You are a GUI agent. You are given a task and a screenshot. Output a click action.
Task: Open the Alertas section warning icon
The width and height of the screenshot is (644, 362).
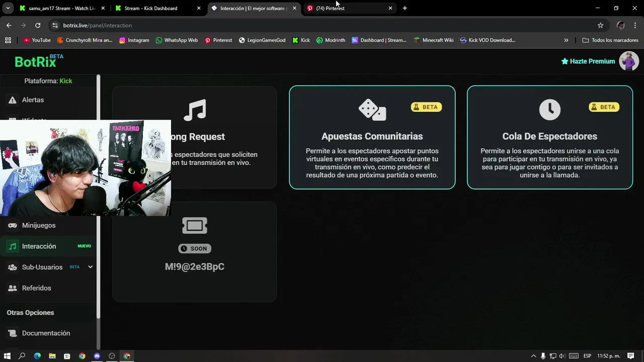pos(13,100)
